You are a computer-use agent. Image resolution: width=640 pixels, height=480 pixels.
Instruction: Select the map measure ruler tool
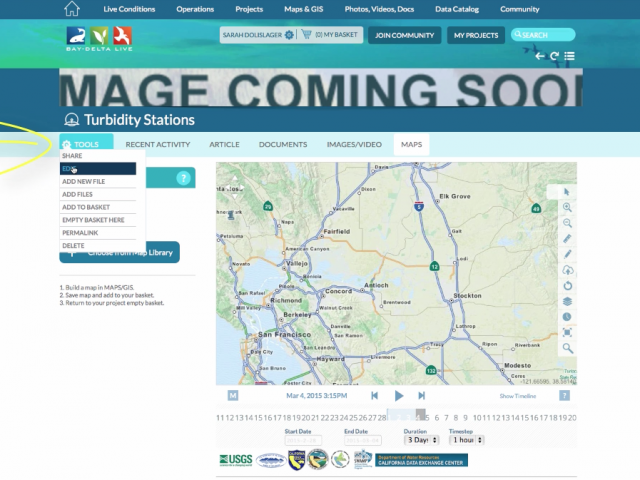567,239
